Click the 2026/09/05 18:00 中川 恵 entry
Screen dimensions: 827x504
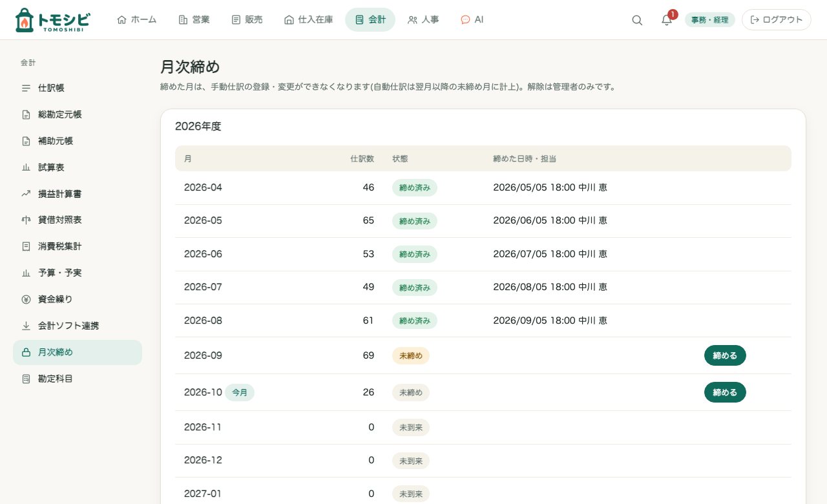click(550, 320)
